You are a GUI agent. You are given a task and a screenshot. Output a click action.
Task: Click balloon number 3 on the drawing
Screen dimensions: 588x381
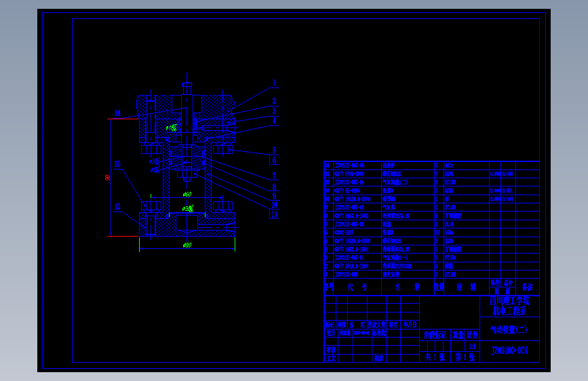(x=274, y=111)
